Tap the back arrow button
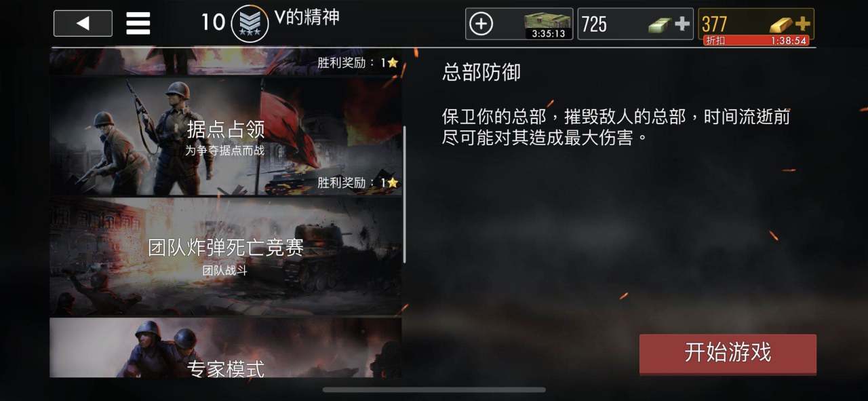 coord(83,24)
